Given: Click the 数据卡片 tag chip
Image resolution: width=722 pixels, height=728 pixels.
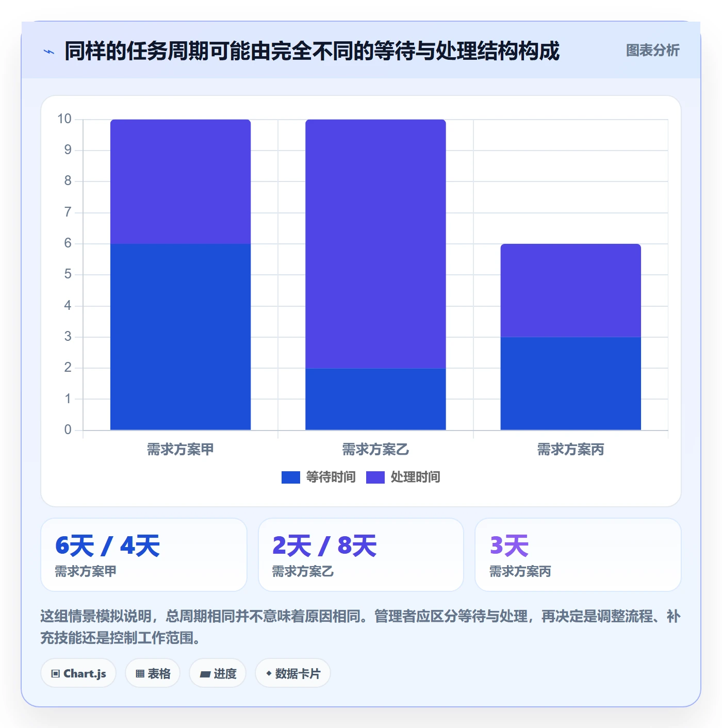Looking at the screenshot, I should [x=293, y=673].
